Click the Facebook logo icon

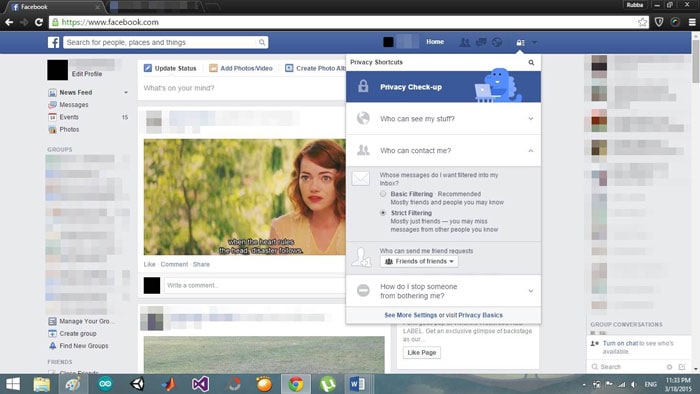pyautogui.click(x=54, y=42)
